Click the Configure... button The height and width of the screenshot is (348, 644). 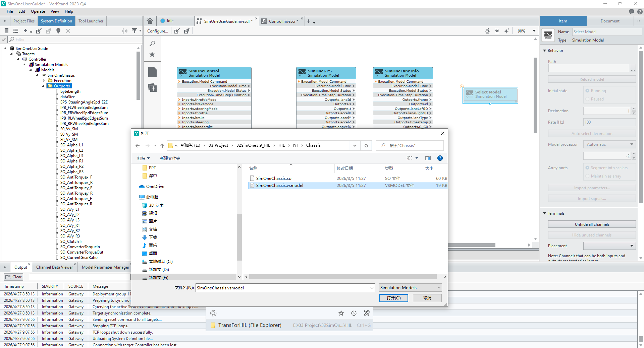[x=158, y=31]
